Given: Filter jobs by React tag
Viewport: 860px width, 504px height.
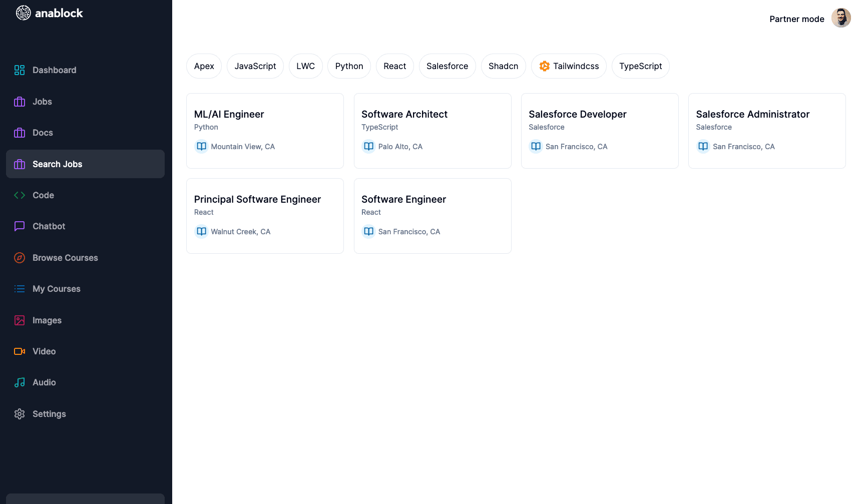Looking at the screenshot, I should coord(395,66).
